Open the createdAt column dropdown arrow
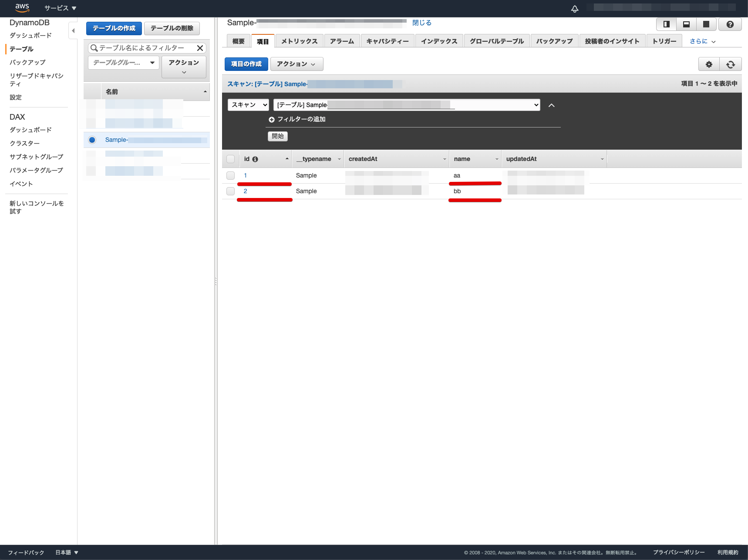This screenshot has width=748, height=560. [445, 159]
